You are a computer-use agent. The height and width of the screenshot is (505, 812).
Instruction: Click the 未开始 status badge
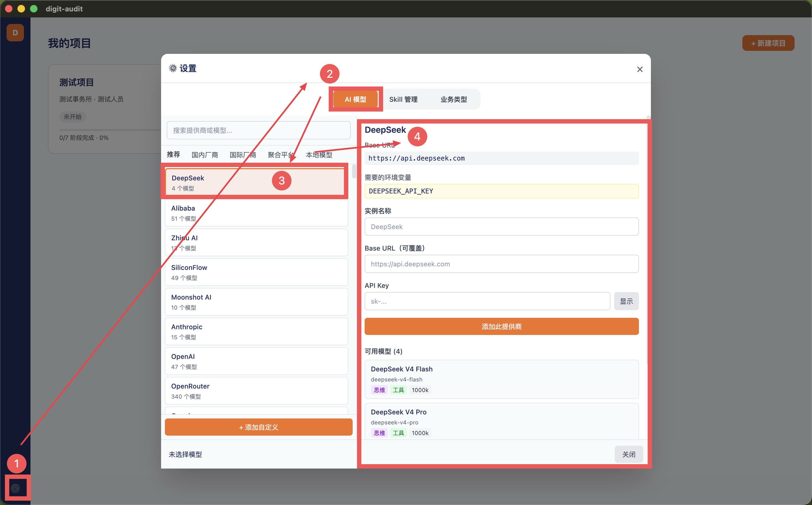[72, 116]
